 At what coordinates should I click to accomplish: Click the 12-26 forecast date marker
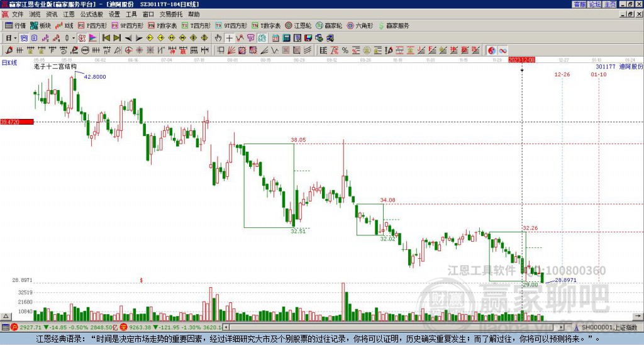(x=562, y=74)
